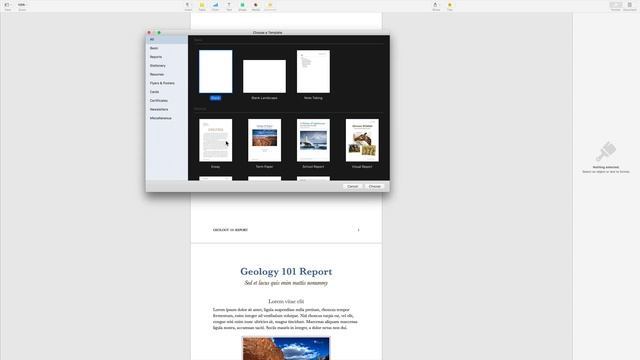Viewport: 640px width, 360px height.
Task: Click the Table toolbar icon
Action: (x=202, y=5)
